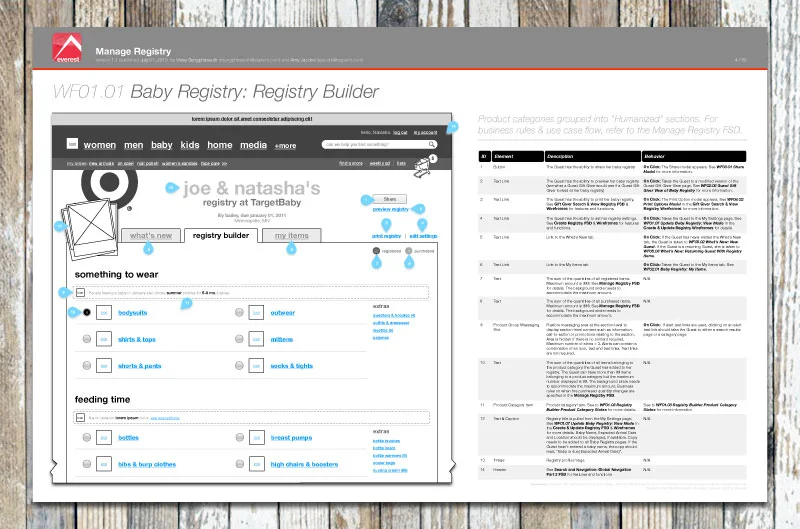Expand the +more navigation menu
This screenshot has height=529, width=800.
click(285, 146)
